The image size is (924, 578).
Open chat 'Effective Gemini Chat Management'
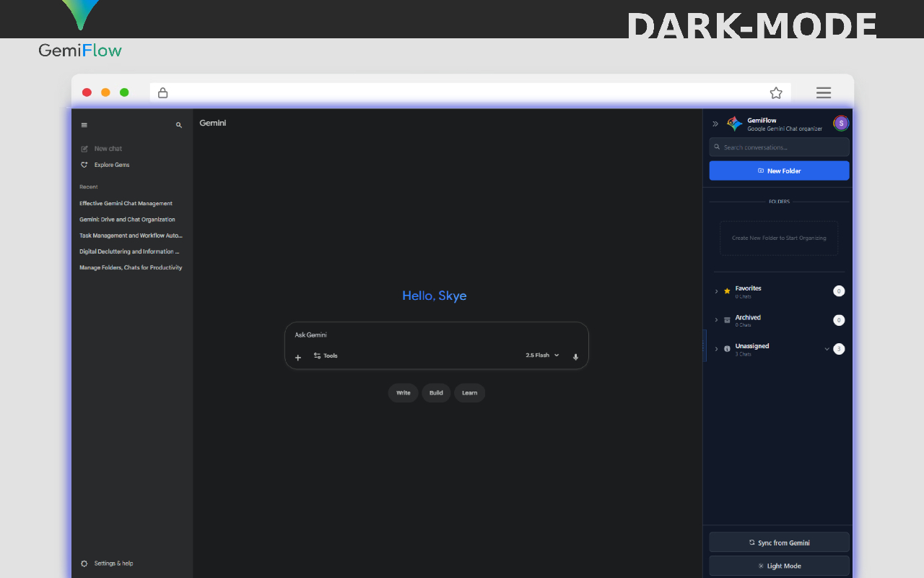(x=126, y=203)
